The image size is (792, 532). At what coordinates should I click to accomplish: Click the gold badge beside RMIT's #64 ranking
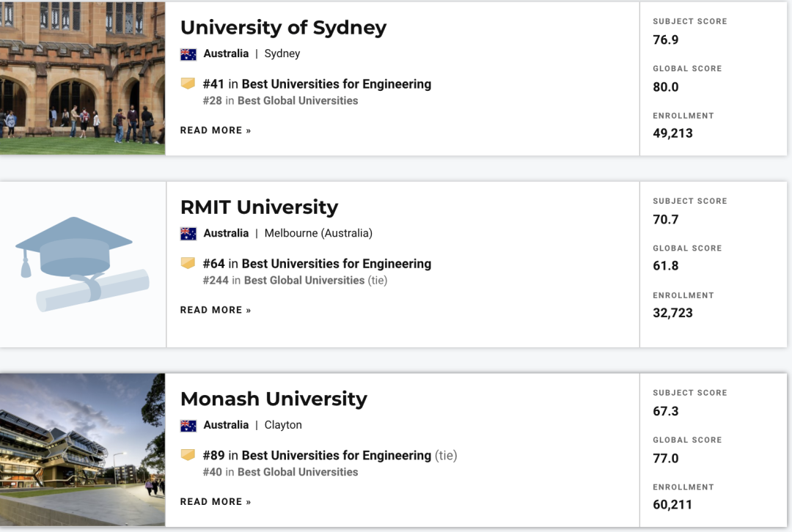point(188,263)
